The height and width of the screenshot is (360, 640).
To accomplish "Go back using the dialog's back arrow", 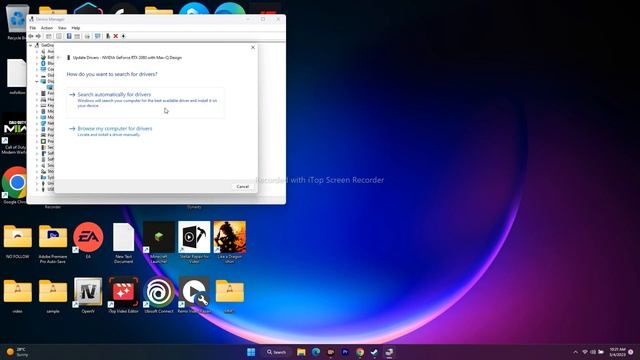I will coord(59,58).
